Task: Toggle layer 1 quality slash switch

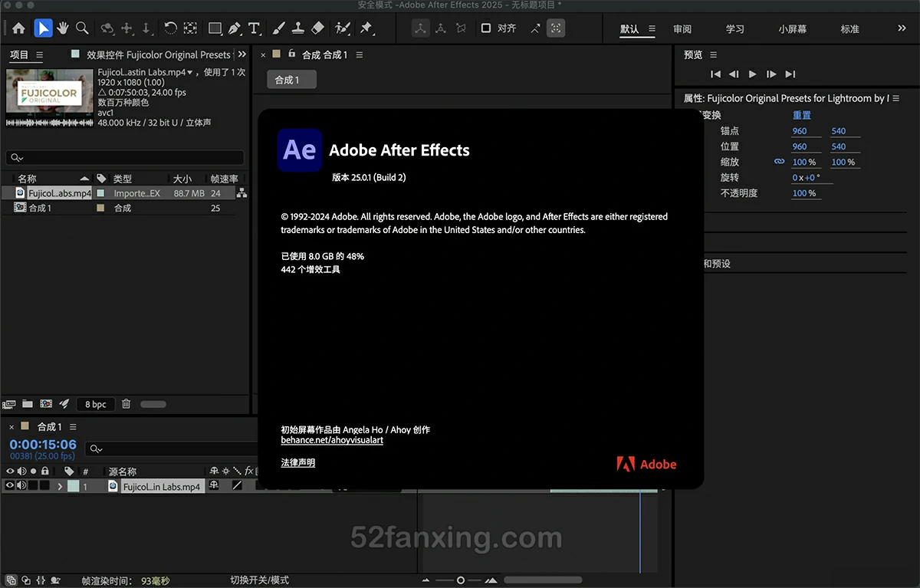Action: tap(238, 485)
